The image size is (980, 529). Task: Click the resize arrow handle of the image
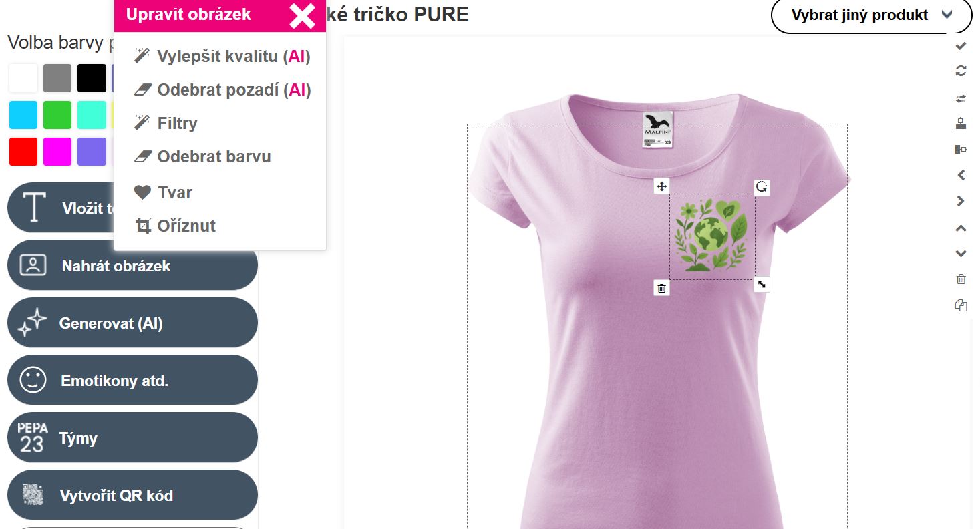(762, 284)
